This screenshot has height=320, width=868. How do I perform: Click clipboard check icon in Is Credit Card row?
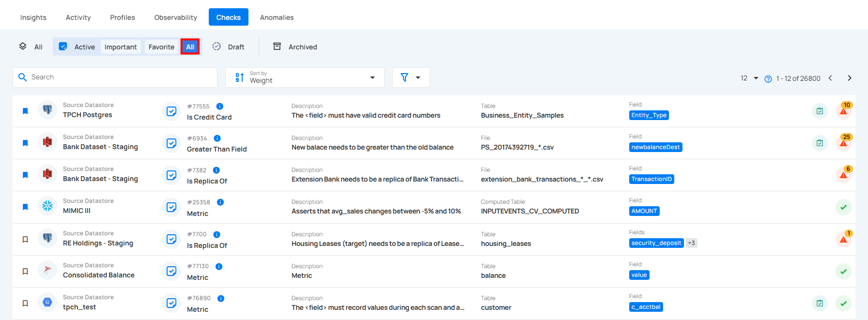click(820, 111)
